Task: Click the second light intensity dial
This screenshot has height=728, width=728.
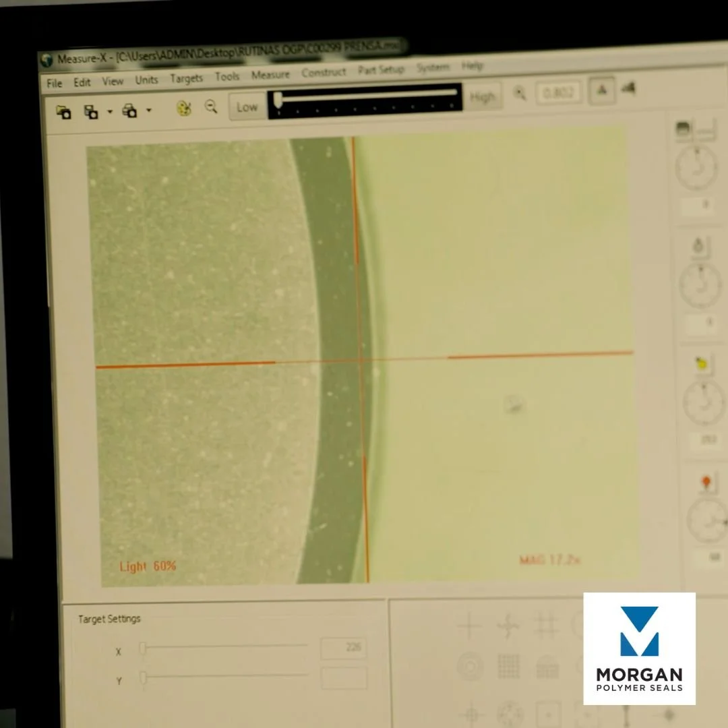Action: (x=701, y=286)
